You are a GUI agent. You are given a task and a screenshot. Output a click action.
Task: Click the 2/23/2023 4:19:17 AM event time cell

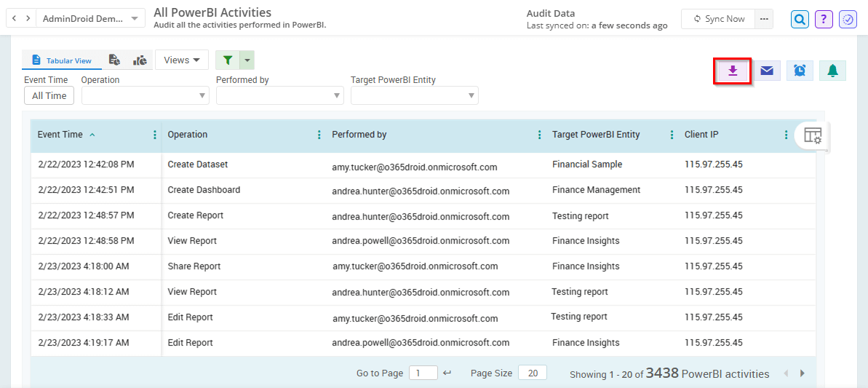click(x=84, y=343)
